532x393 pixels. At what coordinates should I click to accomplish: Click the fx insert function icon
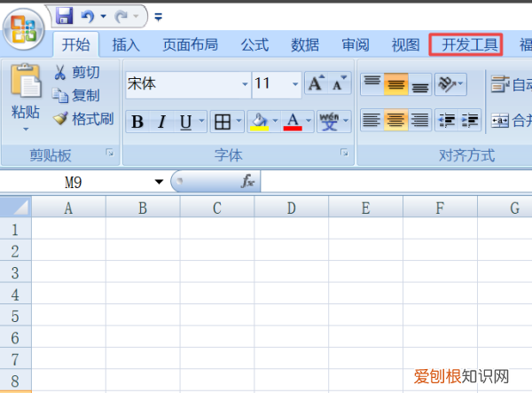248,181
